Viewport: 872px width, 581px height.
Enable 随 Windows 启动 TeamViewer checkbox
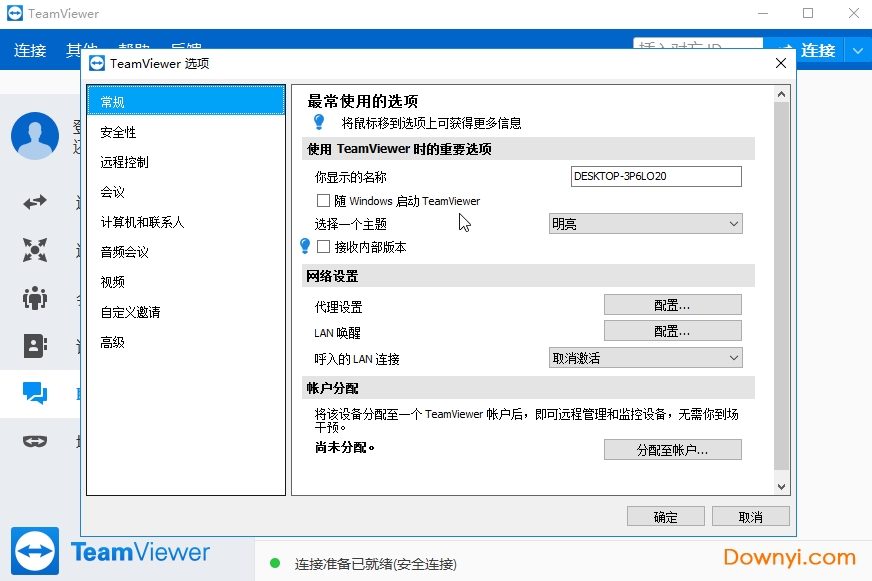(x=323, y=201)
